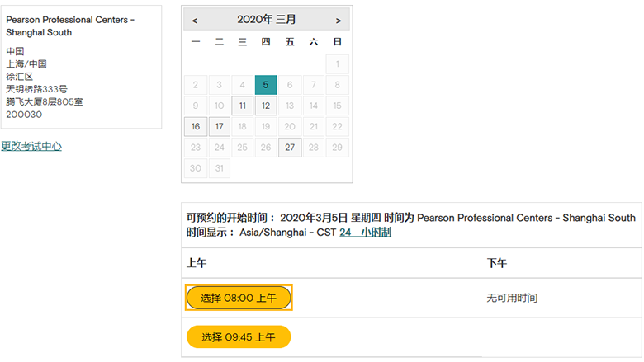Click the 更改考试中心 link
The image size is (644, 362).
coord(31,146)
